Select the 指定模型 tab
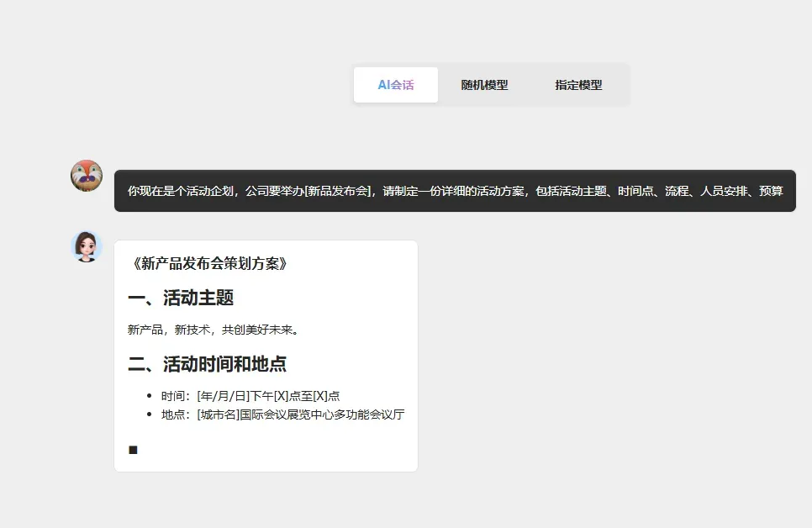812x528 pixels. (x=578, y=85)
